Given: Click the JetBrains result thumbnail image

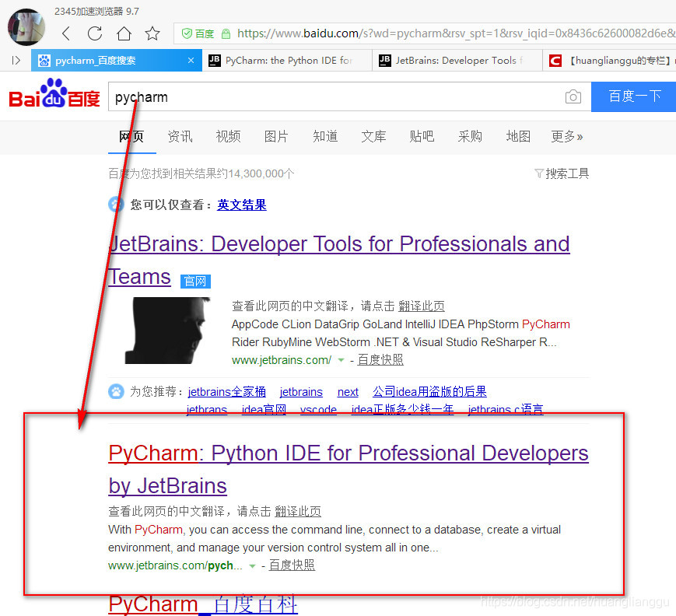Looking at the screenshot, I should [x=167, y=331].
